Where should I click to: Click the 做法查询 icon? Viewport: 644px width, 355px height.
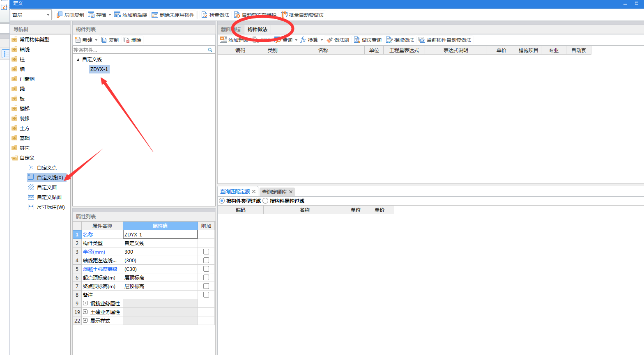[x=357, y=40]
